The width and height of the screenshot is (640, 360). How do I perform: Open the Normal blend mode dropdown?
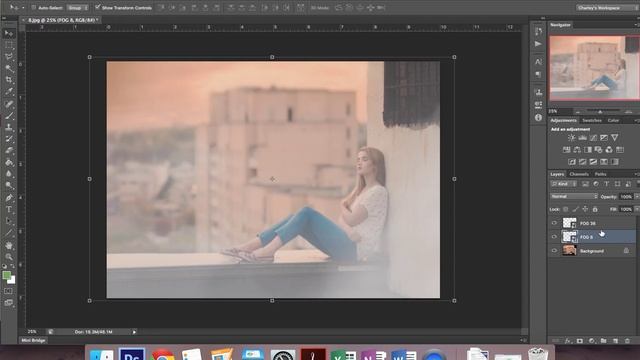(574, 196)
